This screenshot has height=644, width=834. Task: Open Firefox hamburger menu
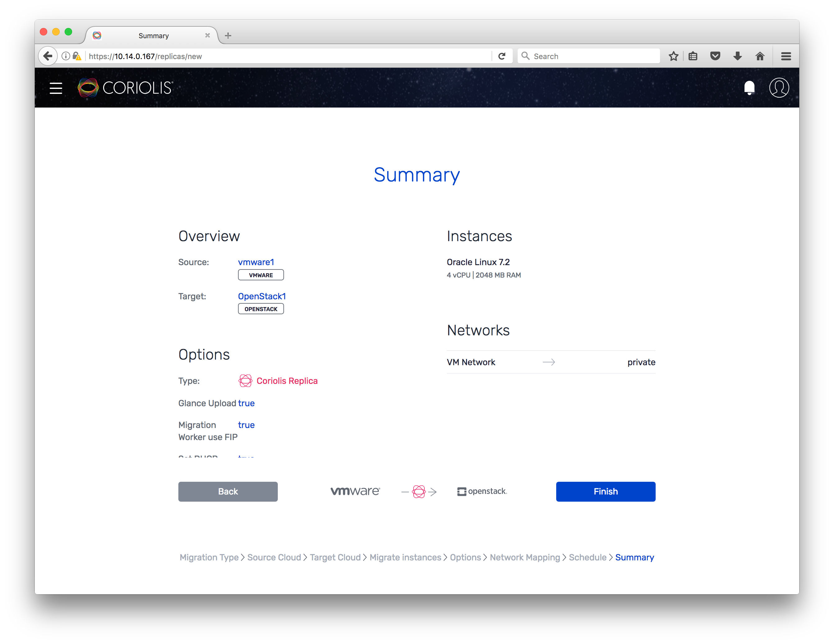click(786, 56)
